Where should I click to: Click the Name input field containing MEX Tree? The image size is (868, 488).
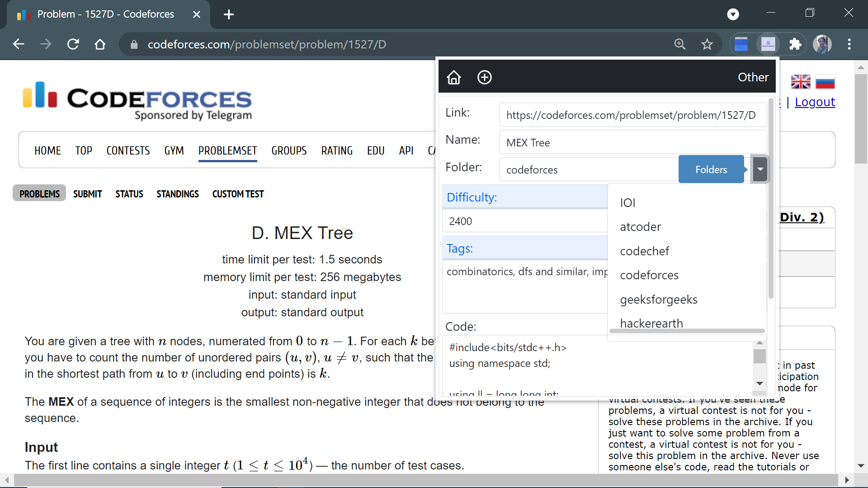633,143
